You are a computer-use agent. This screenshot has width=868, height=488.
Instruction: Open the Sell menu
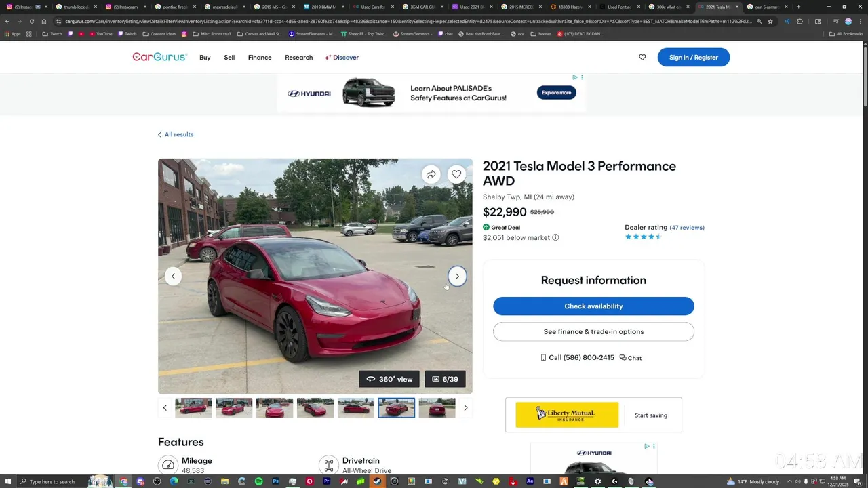pos(229,57)
